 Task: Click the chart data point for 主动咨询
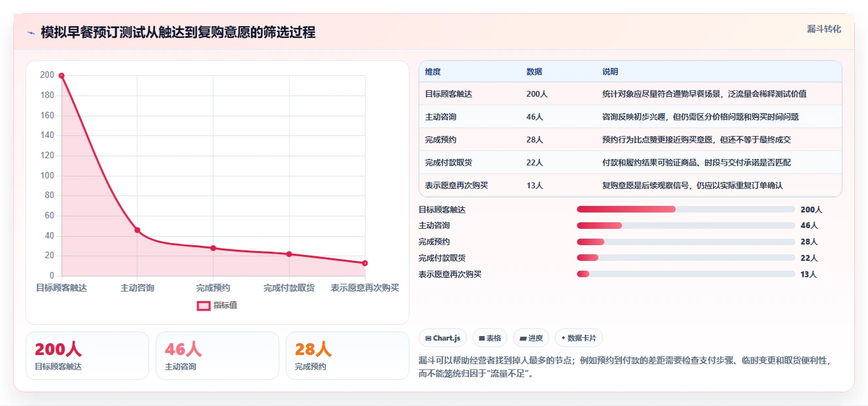[x=137, y=230]
